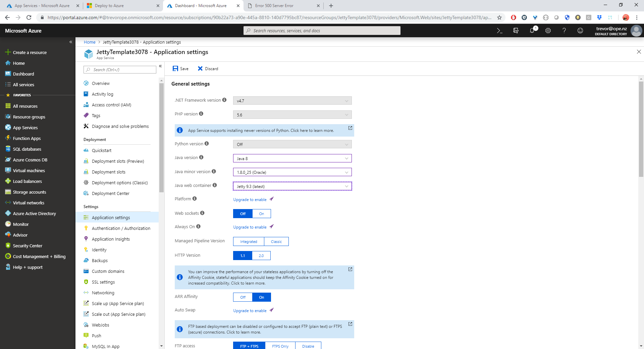The image size is (644, 349).
Task: Collapse the left portal sidebar
Action: (71, 42)
